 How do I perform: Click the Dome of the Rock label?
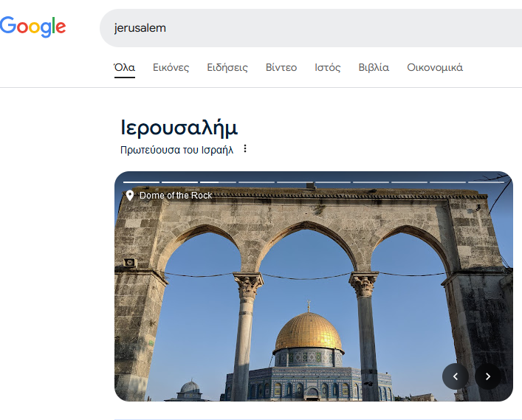176,196
